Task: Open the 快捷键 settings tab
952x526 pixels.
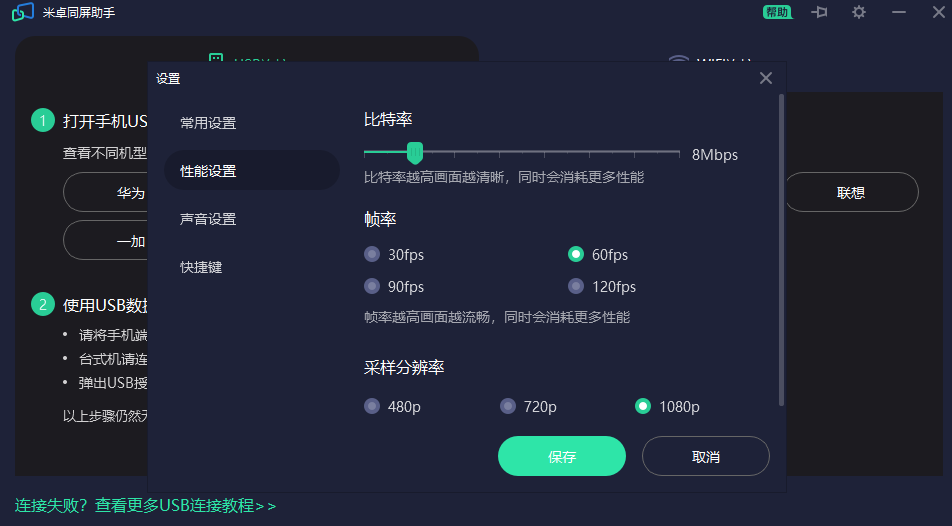Action: point(201,267)
